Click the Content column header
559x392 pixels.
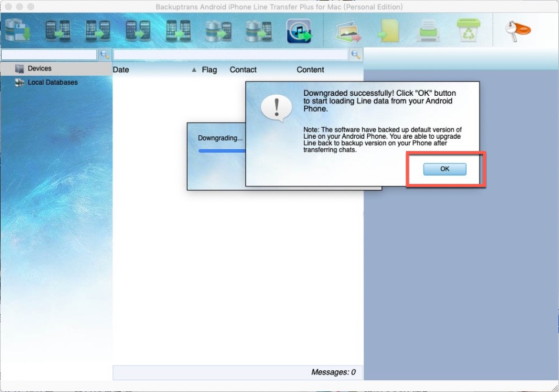point(310,70)
